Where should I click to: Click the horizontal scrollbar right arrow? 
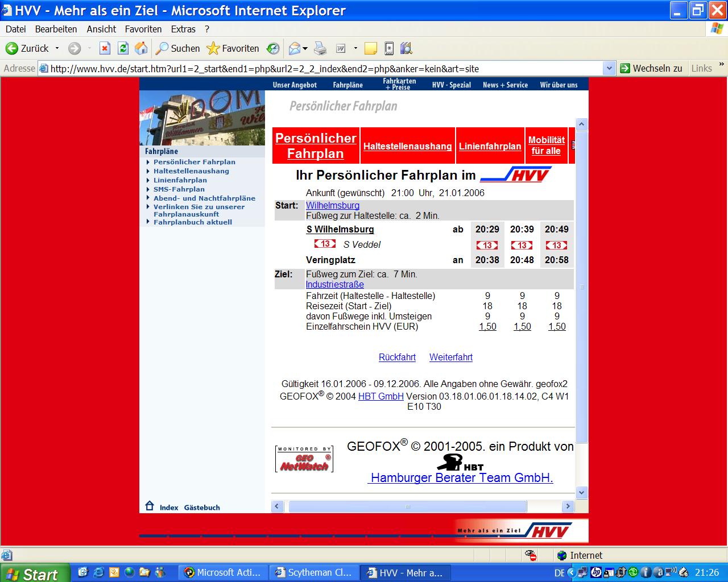tap(568, 506)
